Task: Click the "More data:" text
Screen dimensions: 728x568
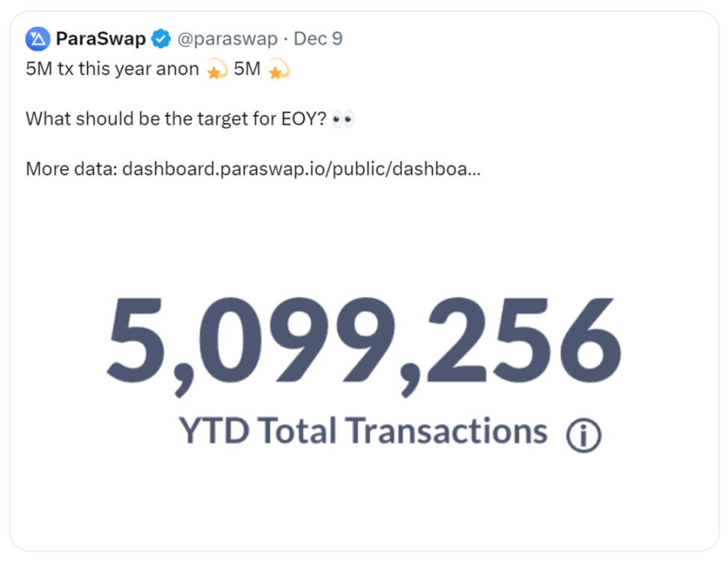Action: coord(70,168)
